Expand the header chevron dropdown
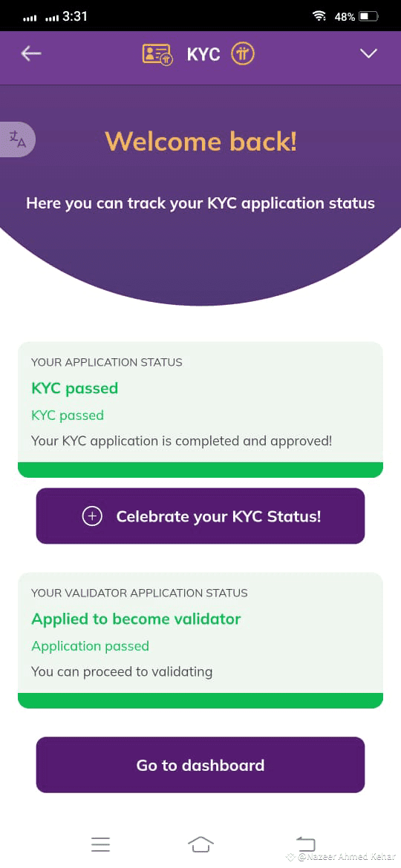 [x=368, y=53]
